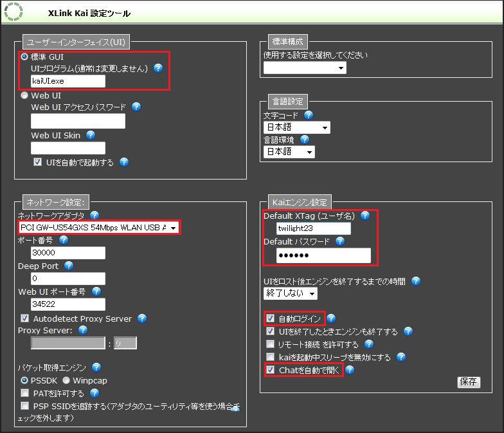Screen dimensions: 504x433
Task: Select the Web UI radio button
Action: [x=24, y=95]
